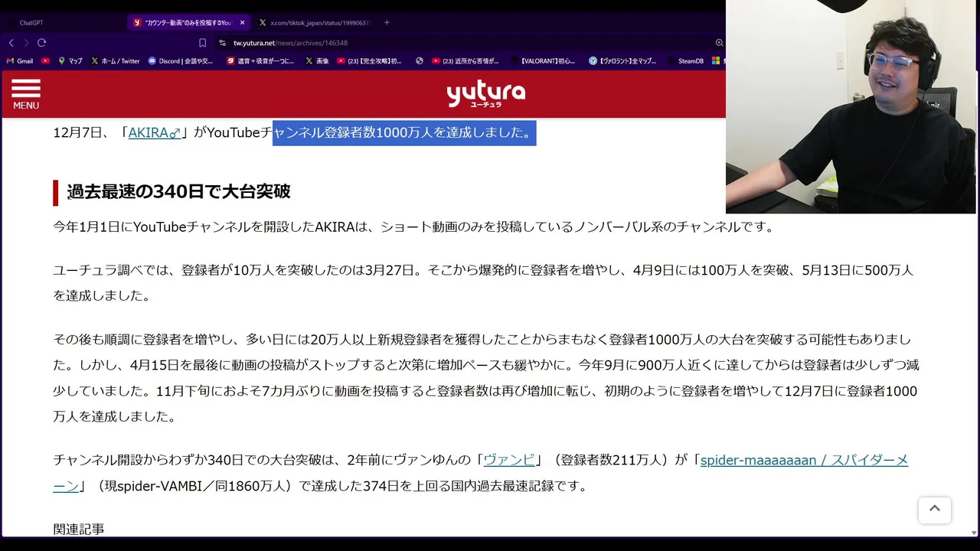Open the globe icon bookmark
Viewport: 980px width, 551px height.
(420, 61)
